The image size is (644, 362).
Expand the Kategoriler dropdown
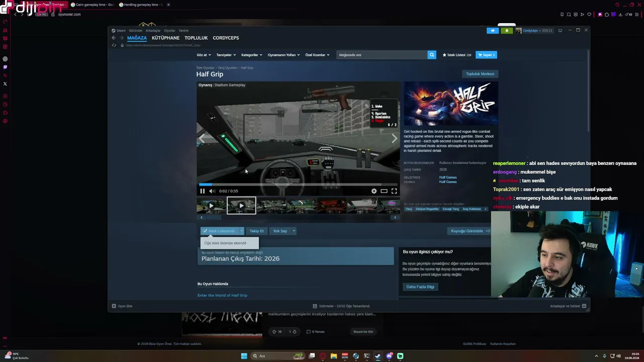pos(252,55)
